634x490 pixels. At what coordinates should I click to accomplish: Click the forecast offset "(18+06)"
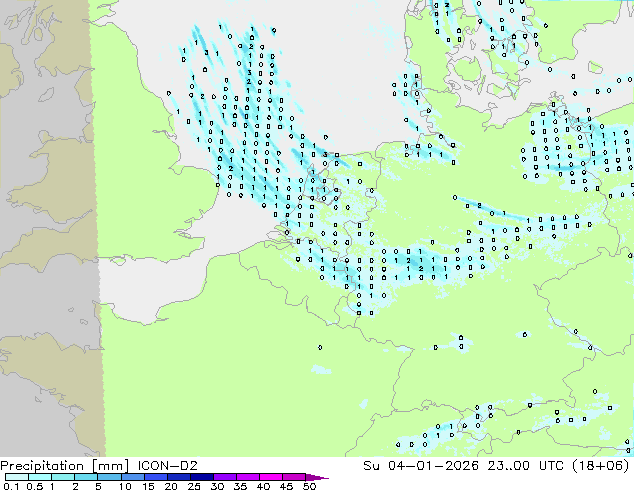click(x=600, y=466)
